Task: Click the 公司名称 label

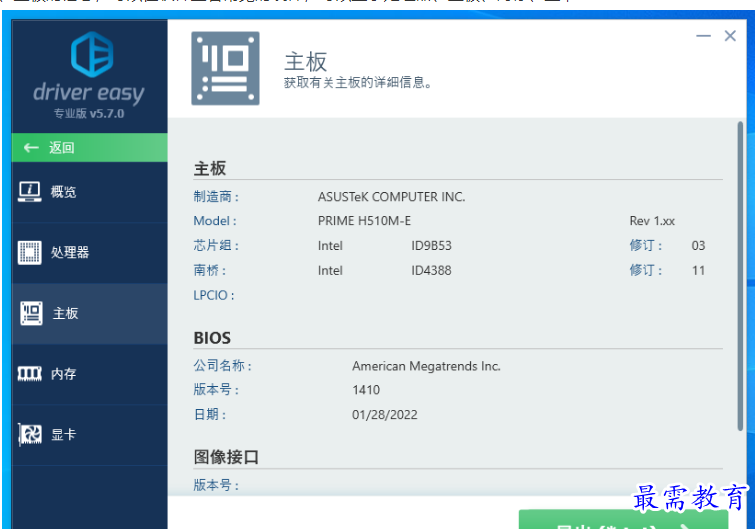Action: tap(222, 366)
